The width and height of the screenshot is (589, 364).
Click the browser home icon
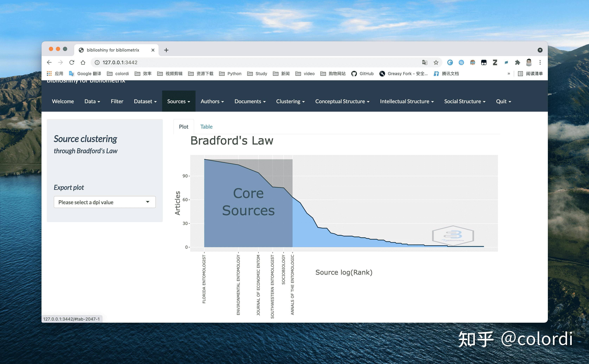(83, 63)
